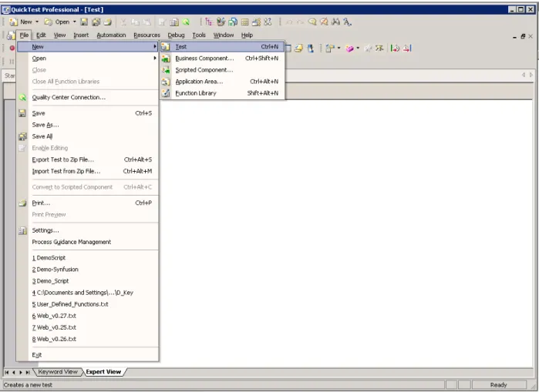Select Save As in the File menu
539x392 pixels.
point(88,125)
